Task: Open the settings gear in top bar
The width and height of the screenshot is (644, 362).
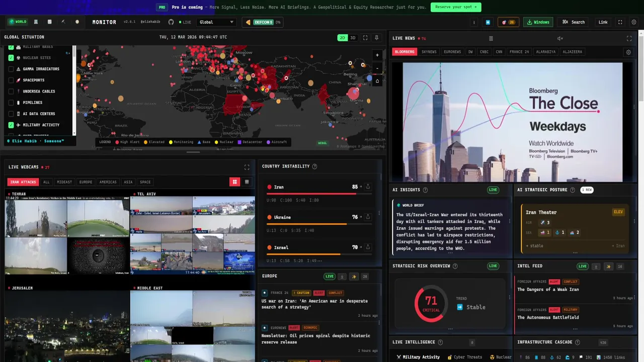Action: (x=634, y=22)
